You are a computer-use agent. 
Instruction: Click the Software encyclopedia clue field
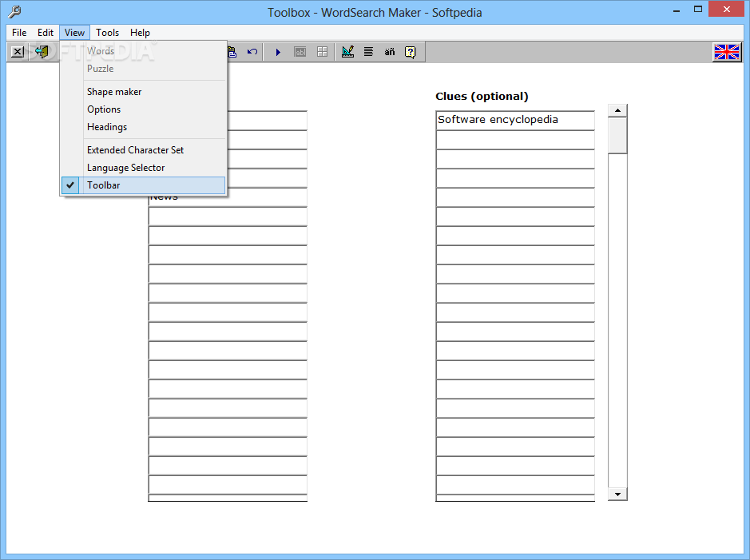[x=514, y=119]
